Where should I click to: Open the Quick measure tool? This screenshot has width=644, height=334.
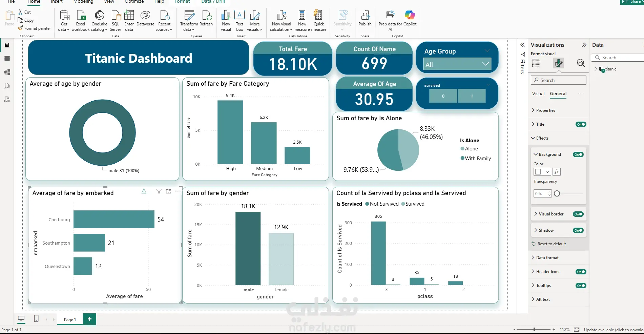coord(319,21)
